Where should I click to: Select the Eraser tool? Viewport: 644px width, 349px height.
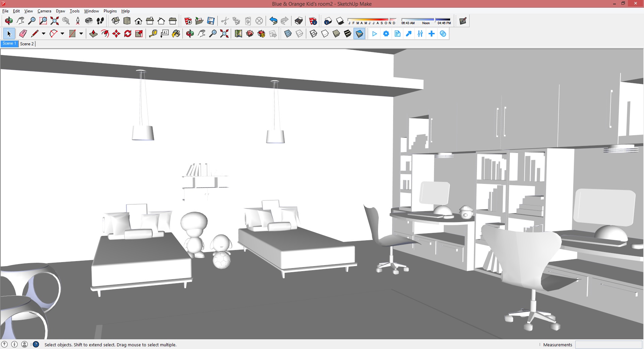pyautogui.click(x=23, y=34)
